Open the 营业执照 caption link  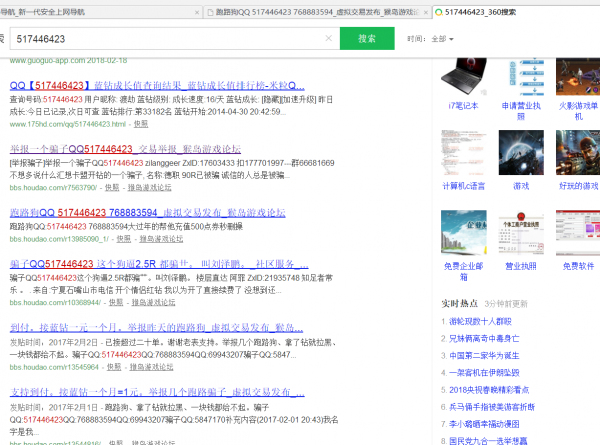(x=521, y=266)
